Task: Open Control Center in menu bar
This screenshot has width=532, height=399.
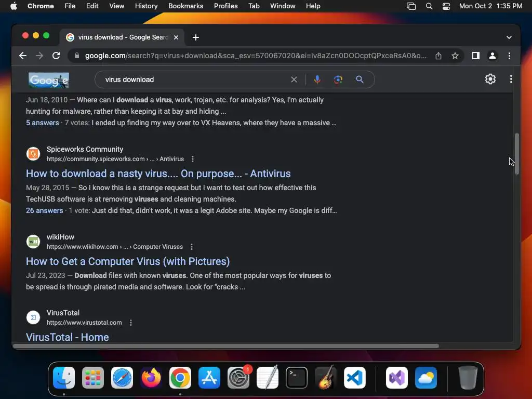Action: (446, 6)
